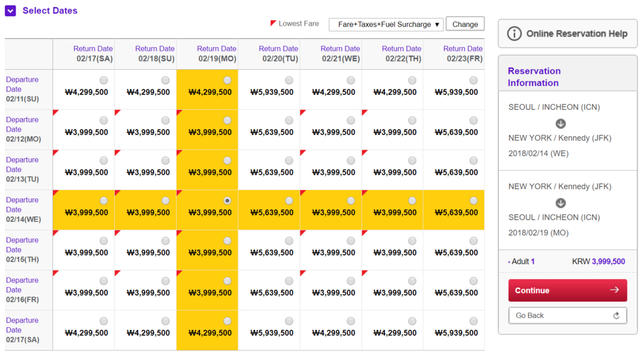Select radio for departure 02/13 return 02/21
This screenshot has height=355, width=644.
tap(351, 161)
